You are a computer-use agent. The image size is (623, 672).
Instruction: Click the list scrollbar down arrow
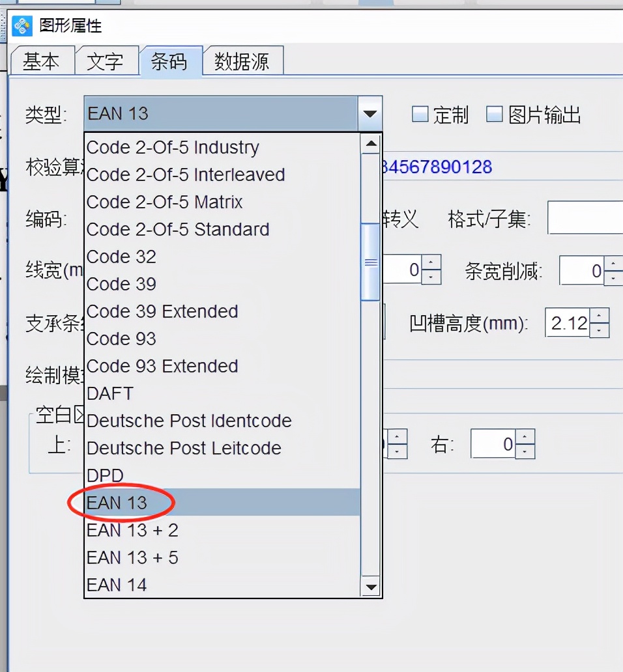click(370, 586)
